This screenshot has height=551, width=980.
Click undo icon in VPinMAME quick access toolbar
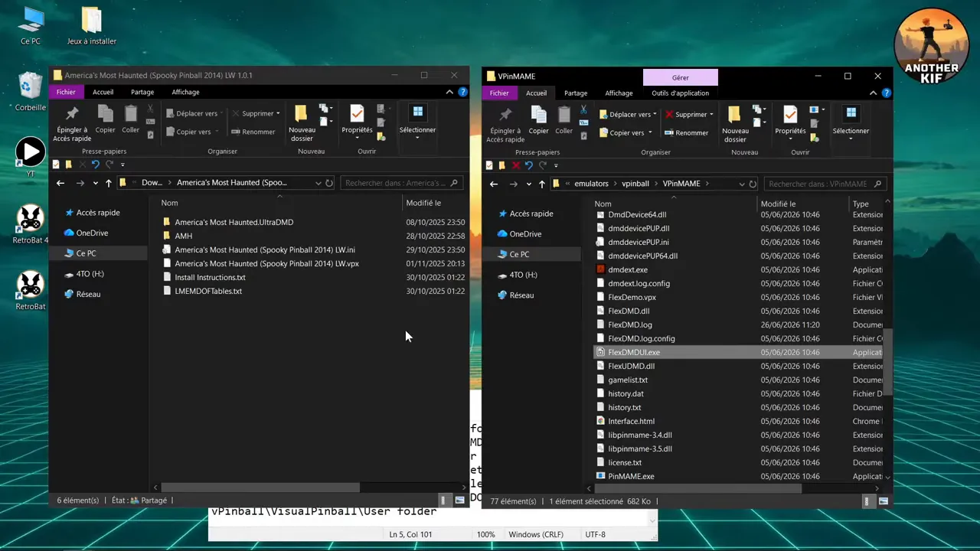click(x=528, y=165)
